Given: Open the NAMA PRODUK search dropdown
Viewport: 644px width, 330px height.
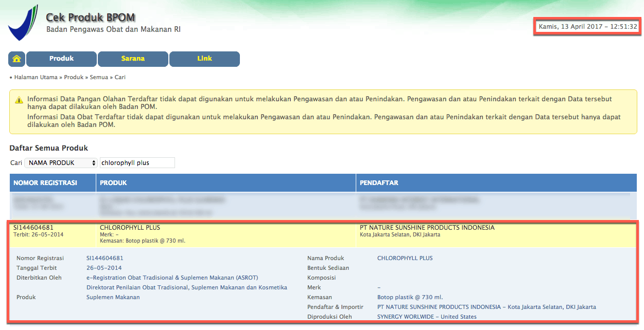Looking at the screenshot, I should (x=61, y=163).
